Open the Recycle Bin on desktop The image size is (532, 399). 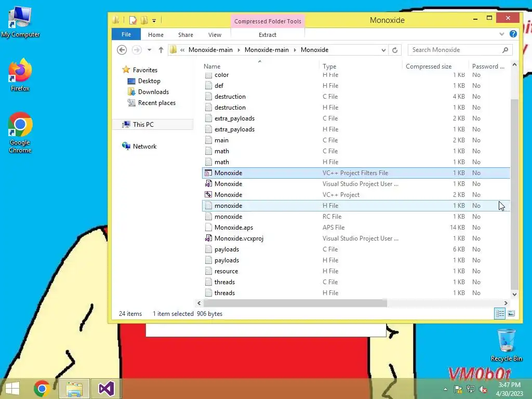pyautogui.click(x=506, y=345)
